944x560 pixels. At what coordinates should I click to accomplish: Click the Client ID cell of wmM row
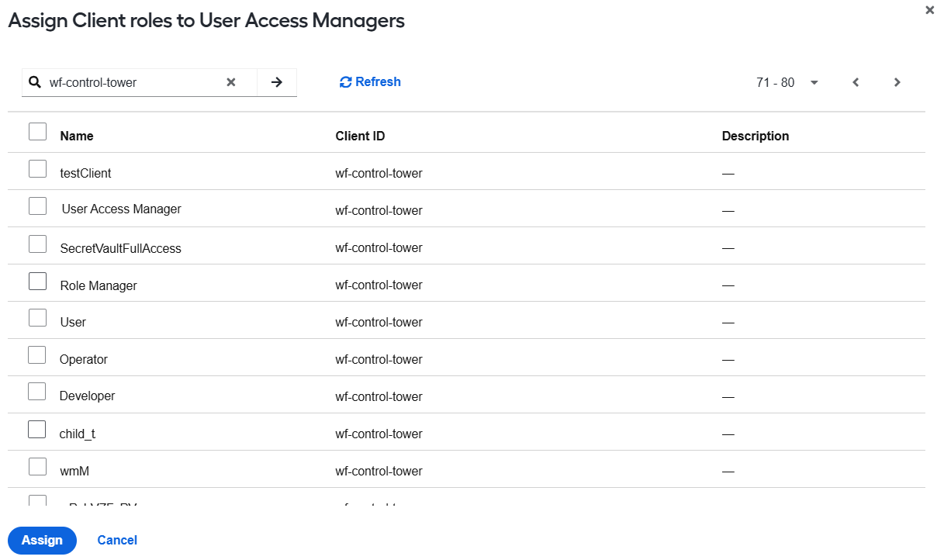pos(379,471)
